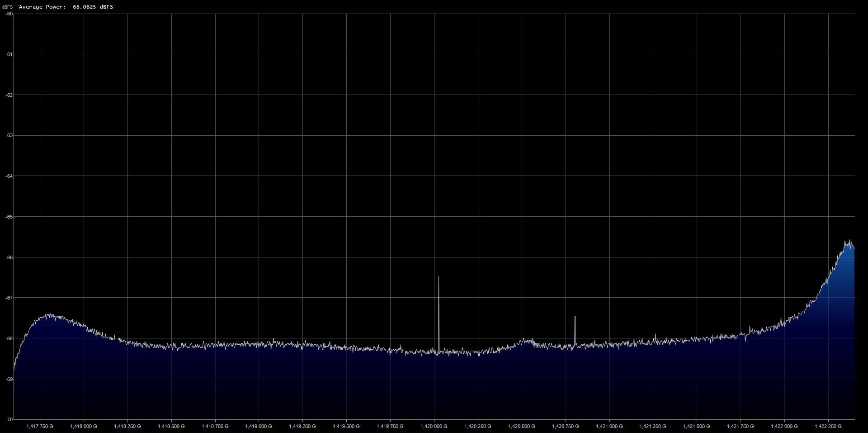Click the 1,419 500 G frequency label
Screen dimensions: 868x433
(346, 426)
